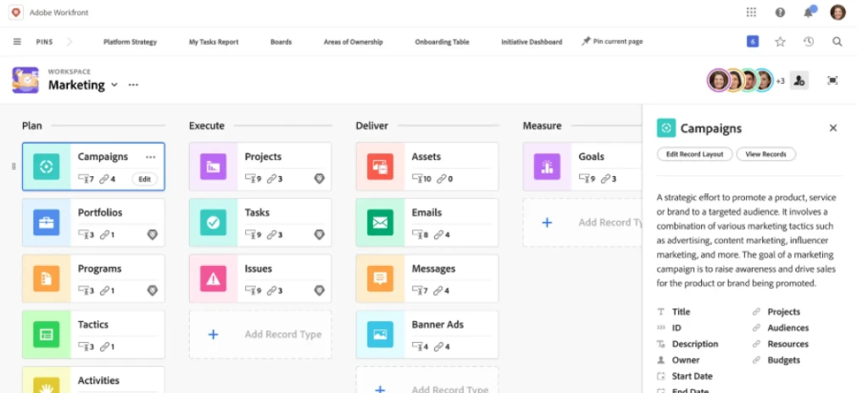Click the Tactics green table icon

[x=47, y=335]
